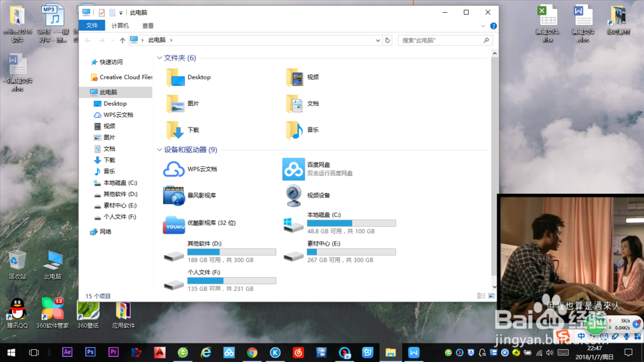Open 暴风影视库 device icon
644x362 pixels.
(x=174, y=196)
